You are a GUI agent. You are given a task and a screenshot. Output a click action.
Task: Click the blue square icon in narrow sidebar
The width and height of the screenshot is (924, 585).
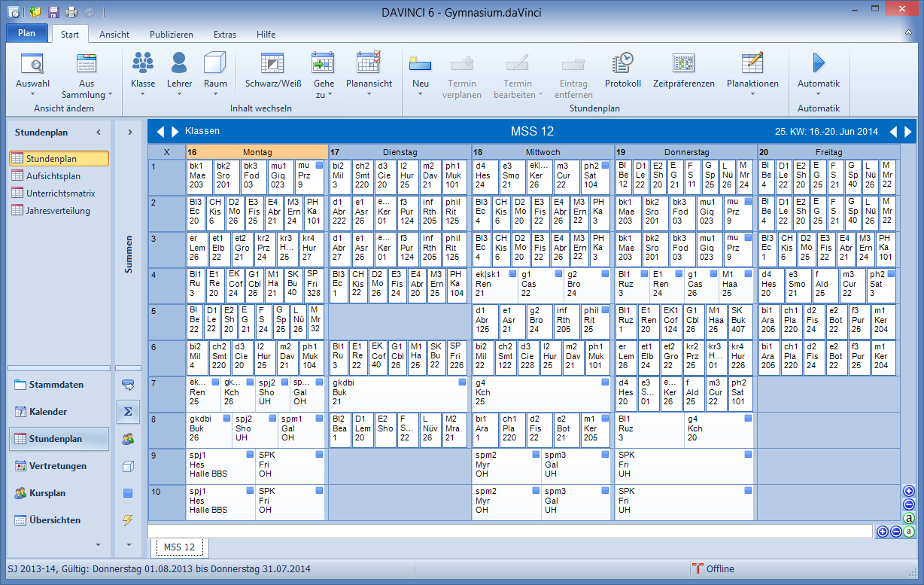pyautogui.click(x=128, y=493)
